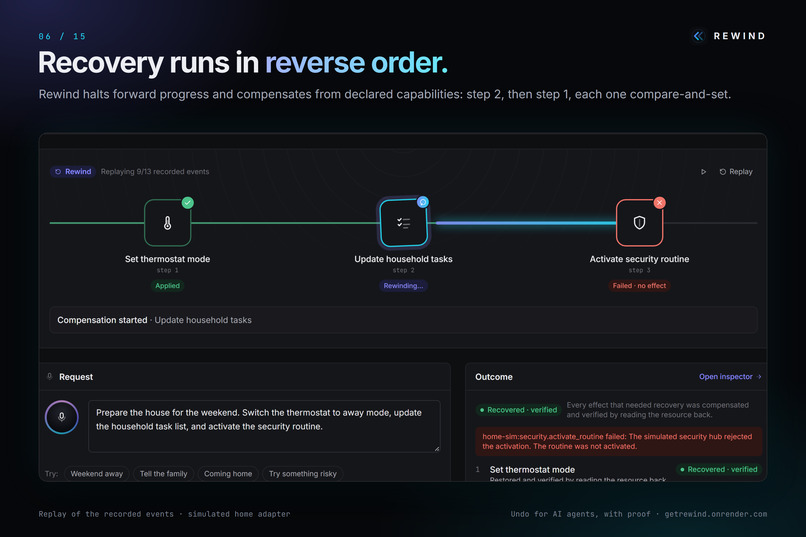
Task: Click the green applied checkmark badge
Action: [x=188, y=202]
